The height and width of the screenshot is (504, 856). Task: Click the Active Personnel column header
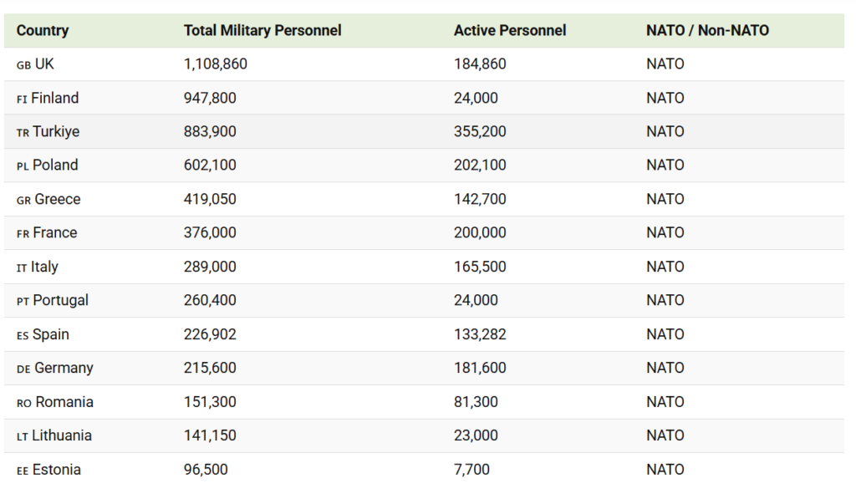coord(509,30)
